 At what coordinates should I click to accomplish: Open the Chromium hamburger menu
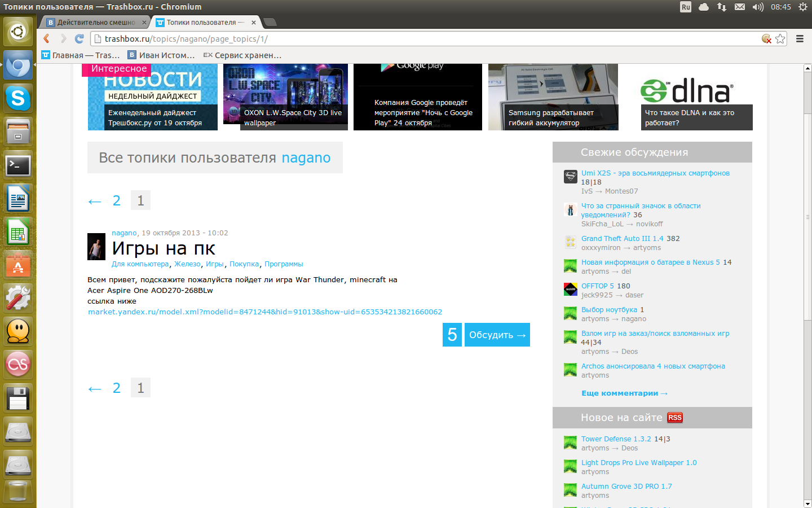click(x=800, y=38)
